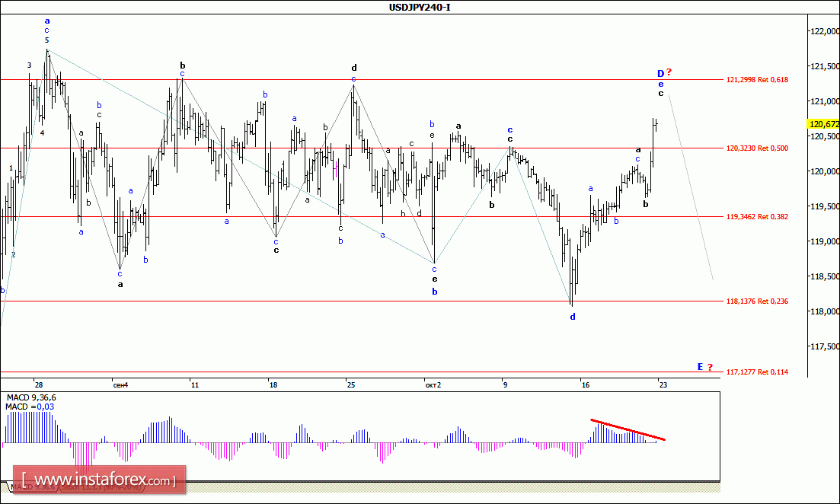Click the 28 date axis label
The image size is (840, 504).
pos(39,385)
